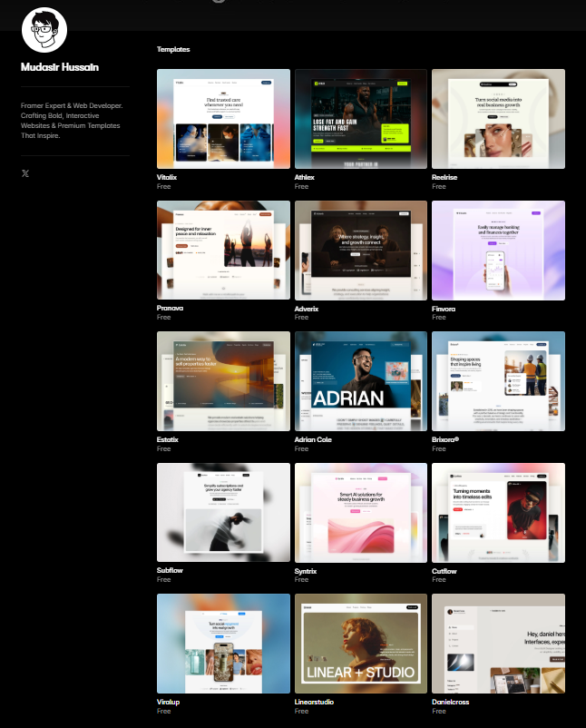This screenshot has width=586, height=728.
Task: Open the Cutflow template thumbnail
Action: click(x=498, y=513)
